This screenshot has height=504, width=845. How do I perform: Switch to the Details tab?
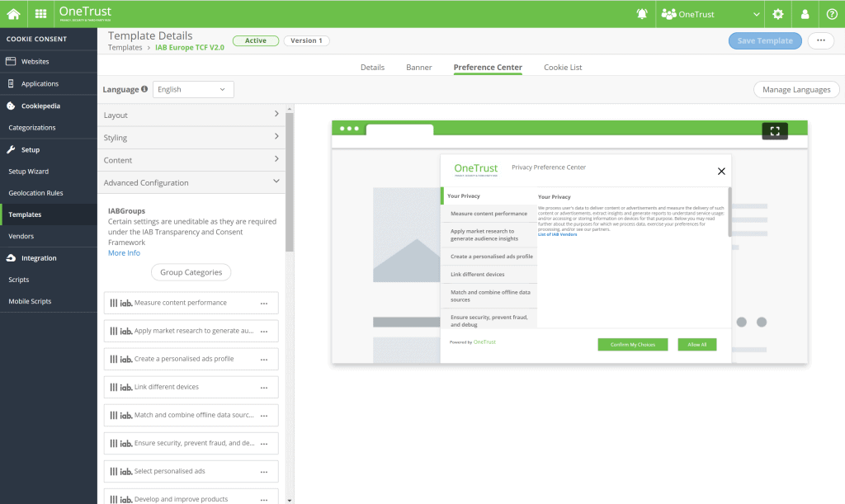pyautogui.click(x=372, y=68)
